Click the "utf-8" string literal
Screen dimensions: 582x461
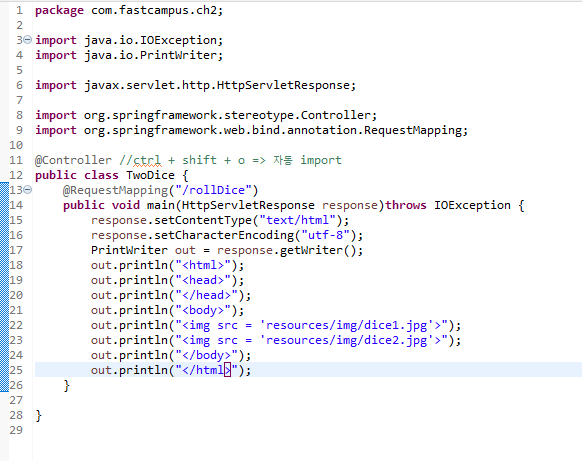pos(325,235)
